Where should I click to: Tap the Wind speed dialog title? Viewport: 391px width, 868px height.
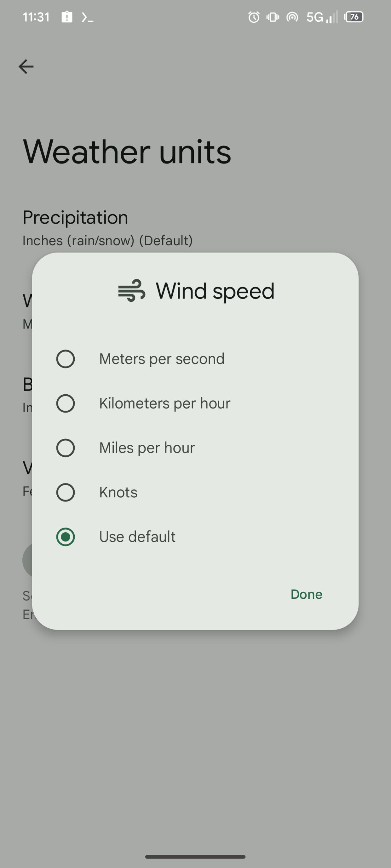click(215, 291)
